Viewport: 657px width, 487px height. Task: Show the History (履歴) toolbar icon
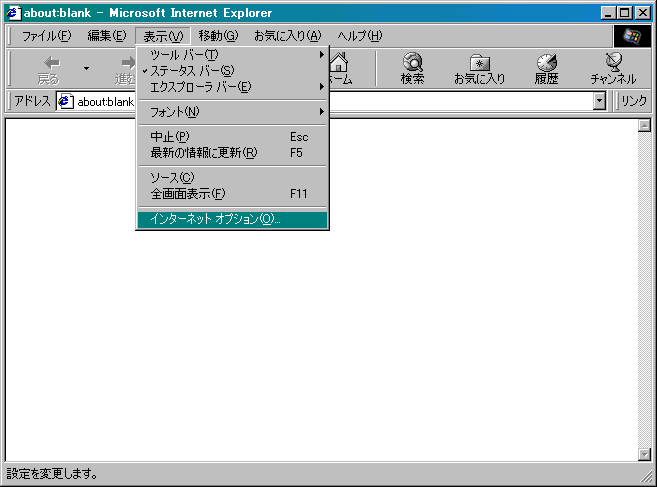[546, 69]
